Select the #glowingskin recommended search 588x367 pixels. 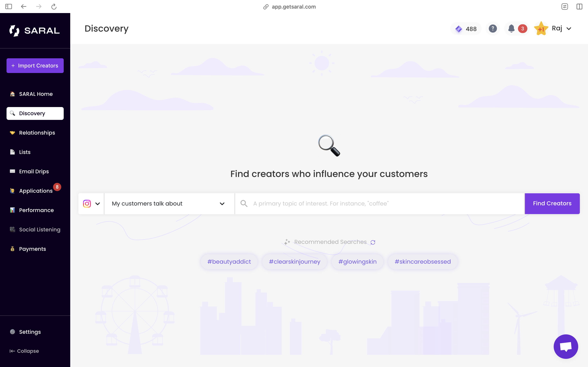pyautogui.click(x=357, y=262)
